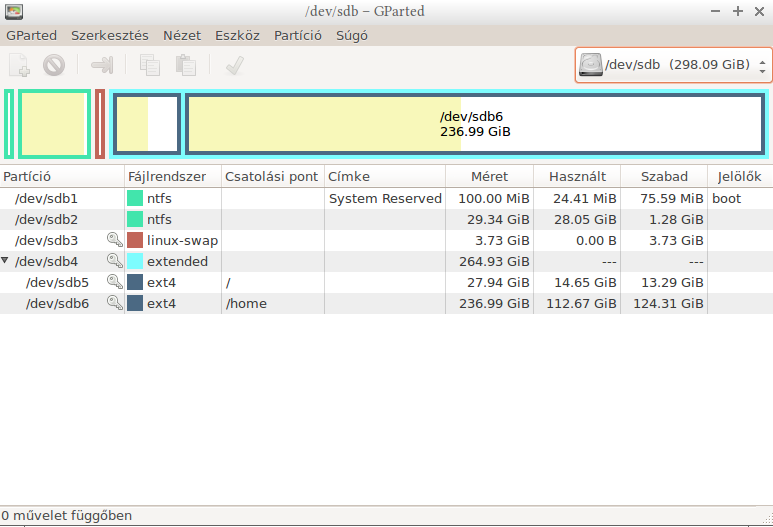Click the key lock icon on /dev/sdb3 row
Screen dimensions: 773x527
tap(114, 240)
